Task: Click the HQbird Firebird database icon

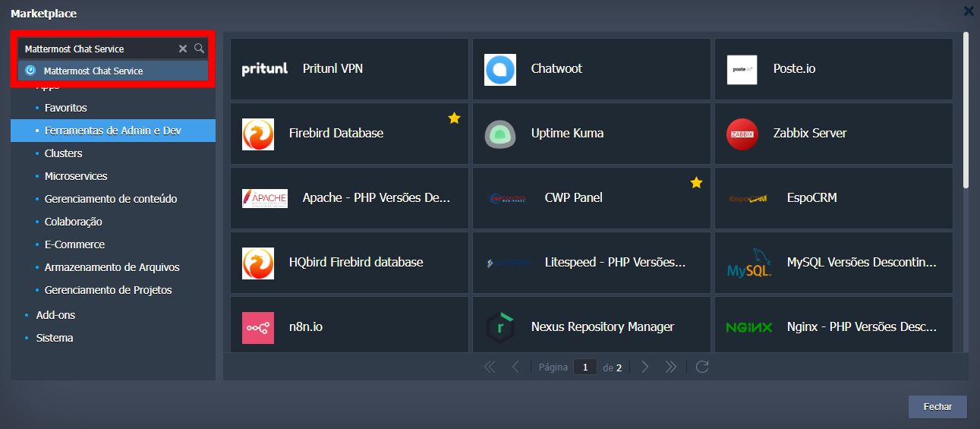Action: pyautogui.click(x=258, y=263)
